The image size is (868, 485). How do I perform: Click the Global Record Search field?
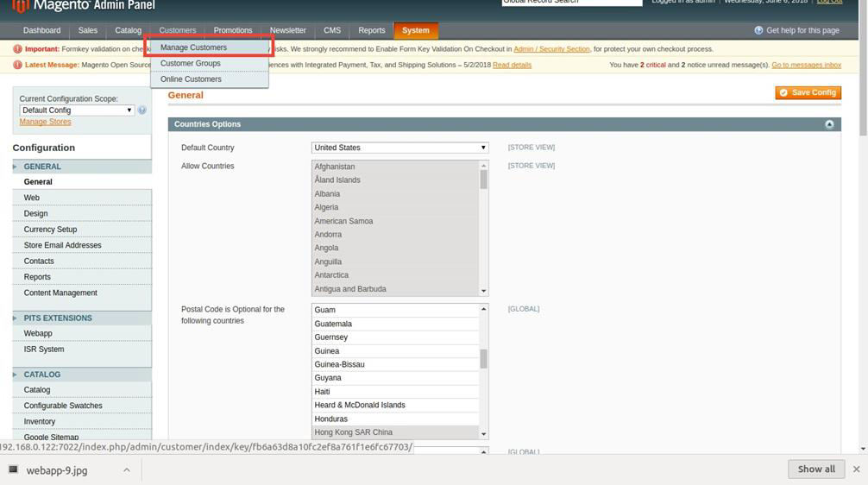pyautogui.click(x=571, y=3)
